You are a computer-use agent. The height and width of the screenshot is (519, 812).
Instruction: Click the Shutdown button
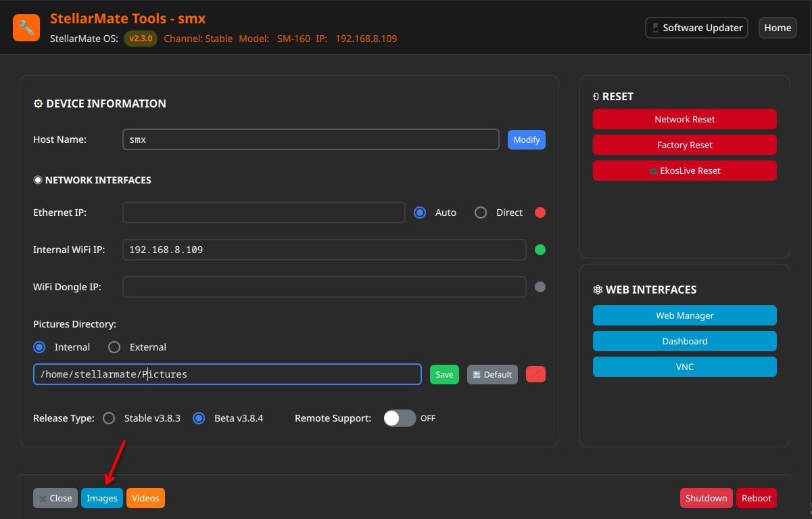pos(707,498)
